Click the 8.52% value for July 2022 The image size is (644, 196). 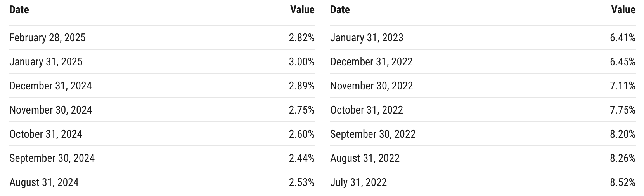(x=623, y=182)
